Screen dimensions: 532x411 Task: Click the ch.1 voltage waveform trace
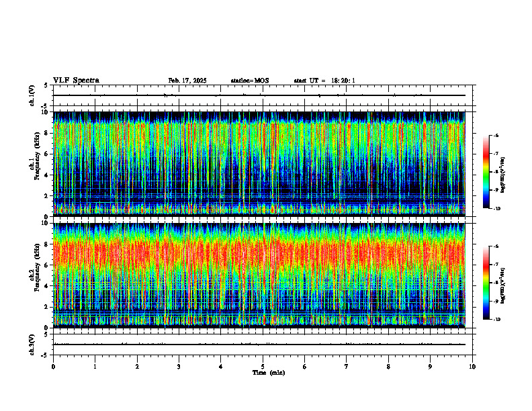tap(259, 95)
